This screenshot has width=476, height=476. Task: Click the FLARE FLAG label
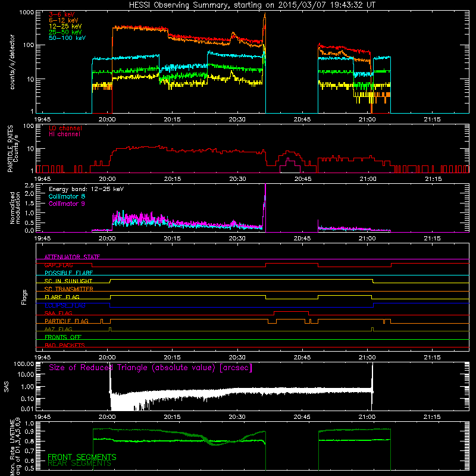62,297
